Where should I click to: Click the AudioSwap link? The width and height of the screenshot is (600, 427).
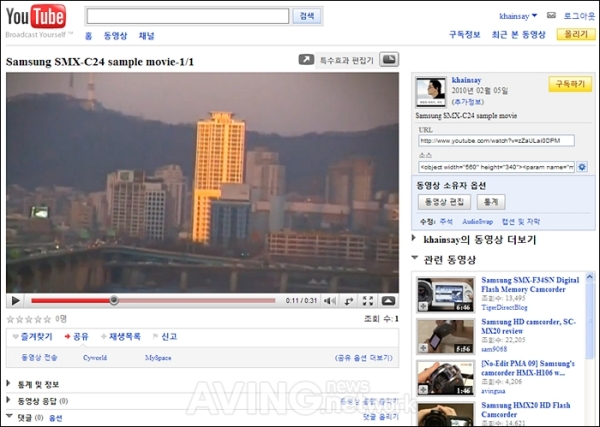point(478,222)
